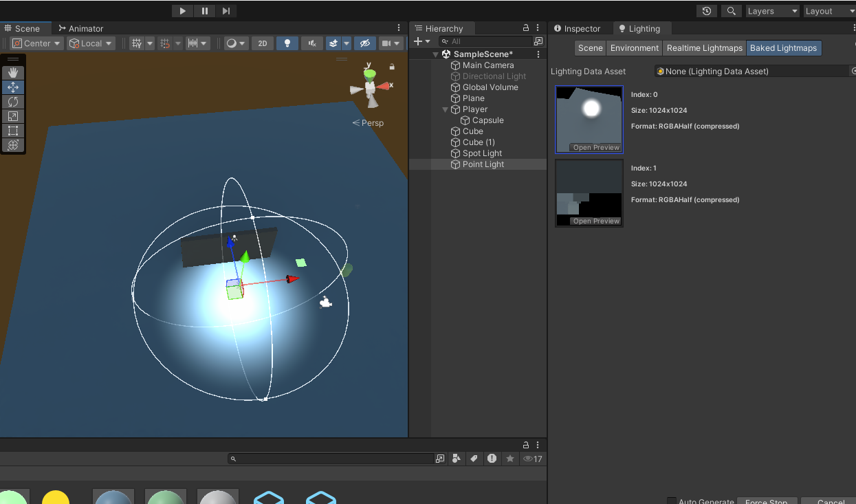Expand the grid visibility options arrow
The height and width of the screenshot is (504, 856).
click(x=150, y=43)
